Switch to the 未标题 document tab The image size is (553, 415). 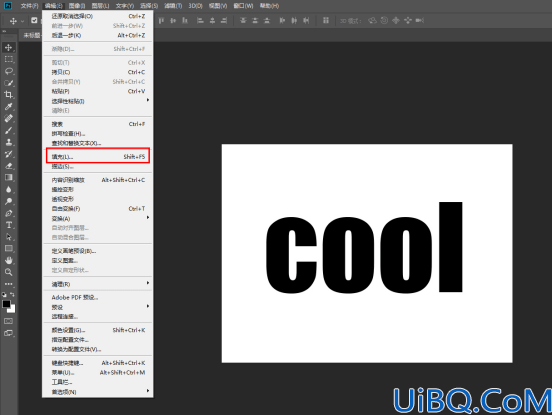[x=31, y=36]
